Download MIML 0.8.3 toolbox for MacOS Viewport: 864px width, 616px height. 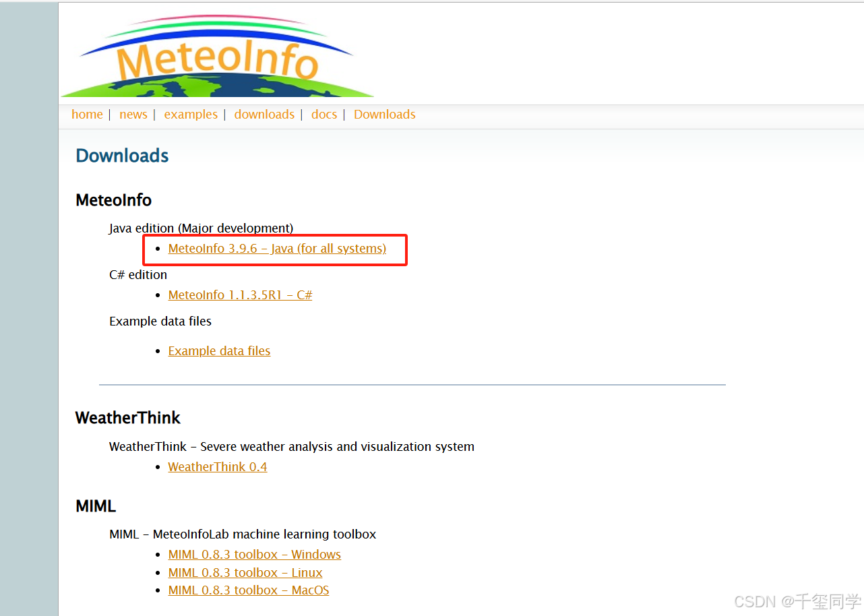click(x=249, y=590)
